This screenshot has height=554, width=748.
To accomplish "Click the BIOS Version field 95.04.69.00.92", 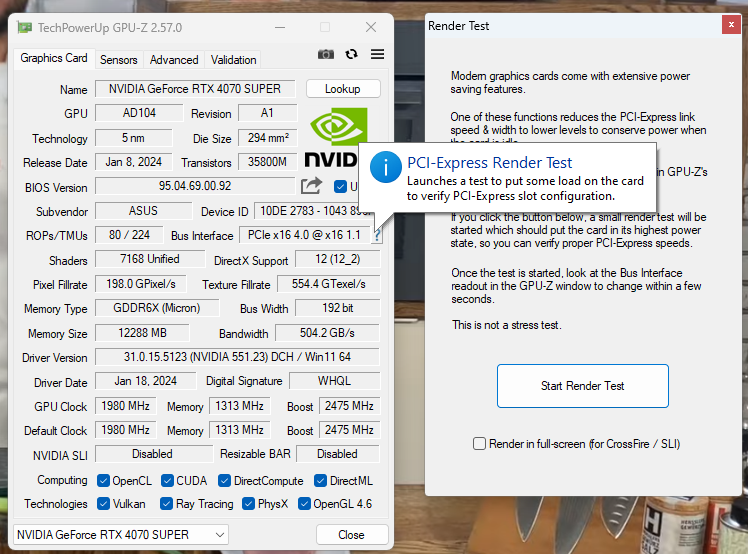I will coord(195,186).
